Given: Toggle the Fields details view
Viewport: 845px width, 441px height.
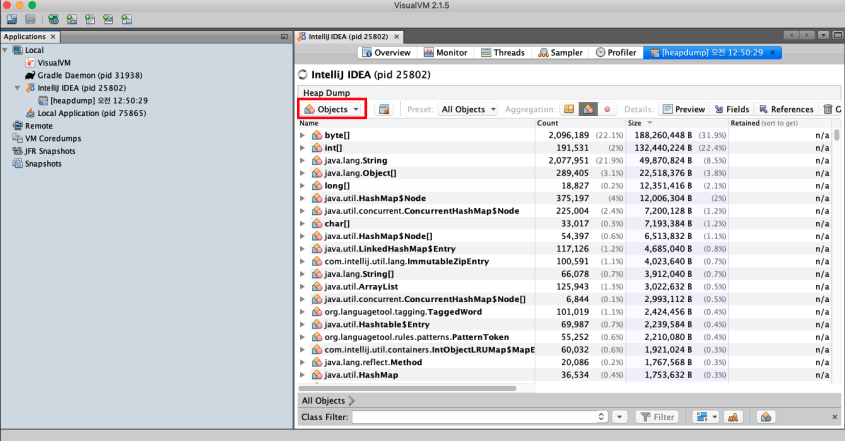Looking at the screenshot, I should click(732, 109).
